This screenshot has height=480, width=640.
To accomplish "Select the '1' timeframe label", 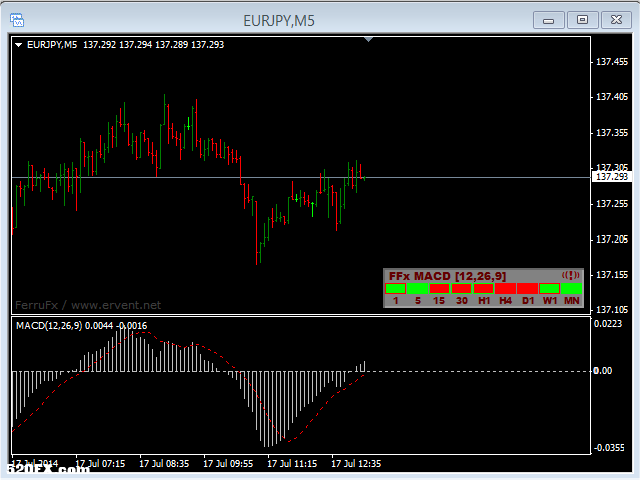I will 396,301.
